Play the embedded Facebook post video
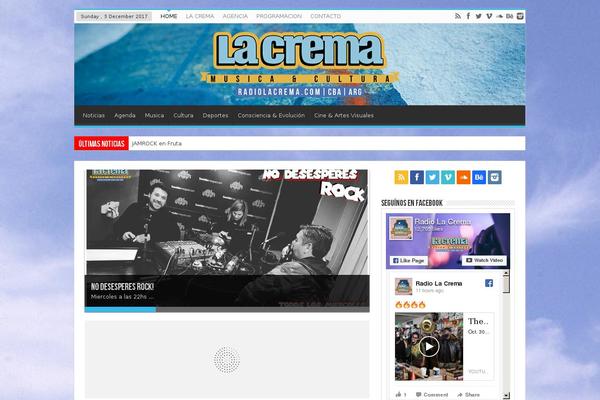 (429, 346)
